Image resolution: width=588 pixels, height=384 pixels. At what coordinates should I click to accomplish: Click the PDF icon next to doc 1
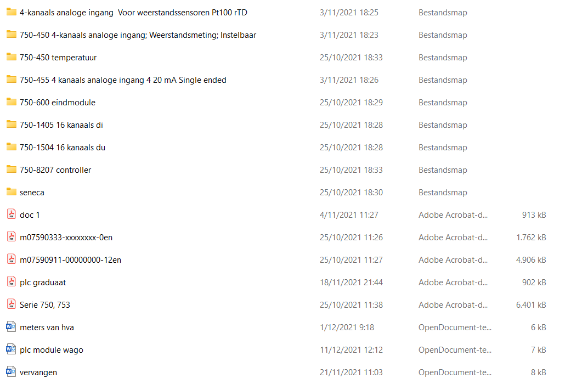[12, 214]
